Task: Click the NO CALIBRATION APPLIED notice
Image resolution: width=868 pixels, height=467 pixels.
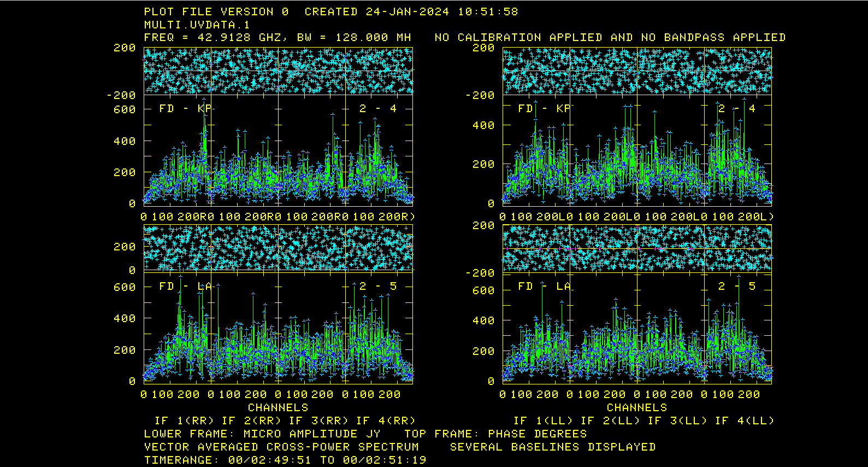Action: click(x=610, y=38)
